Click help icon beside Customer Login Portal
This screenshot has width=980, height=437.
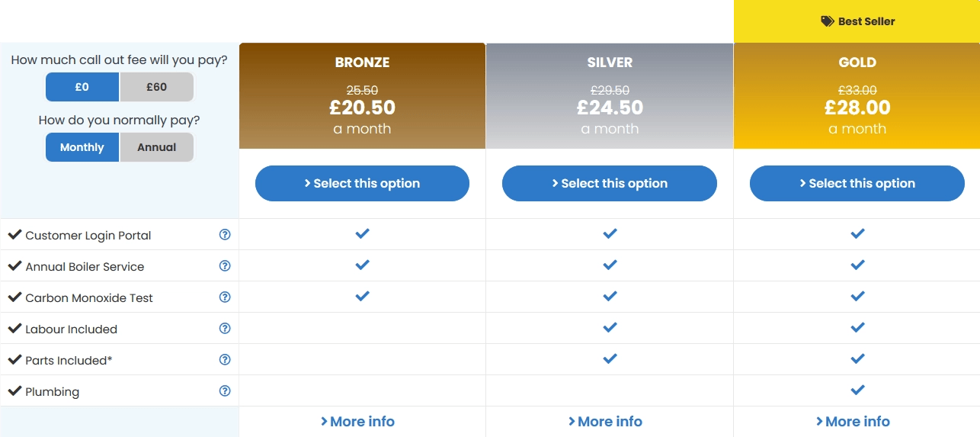(225, 235)
